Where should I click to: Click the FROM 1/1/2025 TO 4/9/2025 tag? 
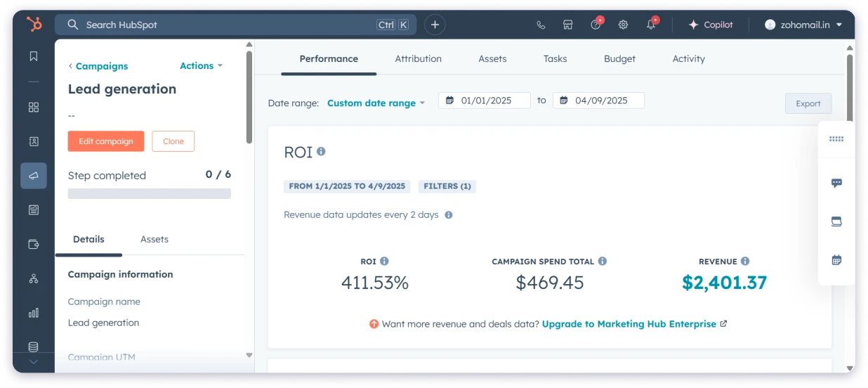coord(347,186)
